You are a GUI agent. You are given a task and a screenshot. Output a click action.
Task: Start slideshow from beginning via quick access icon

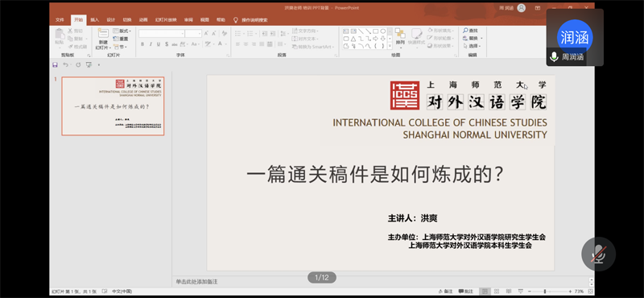89,65
